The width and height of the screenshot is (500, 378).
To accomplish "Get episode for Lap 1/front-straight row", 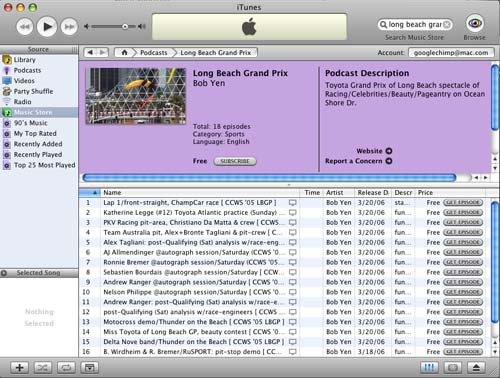I will coord(463,203).
